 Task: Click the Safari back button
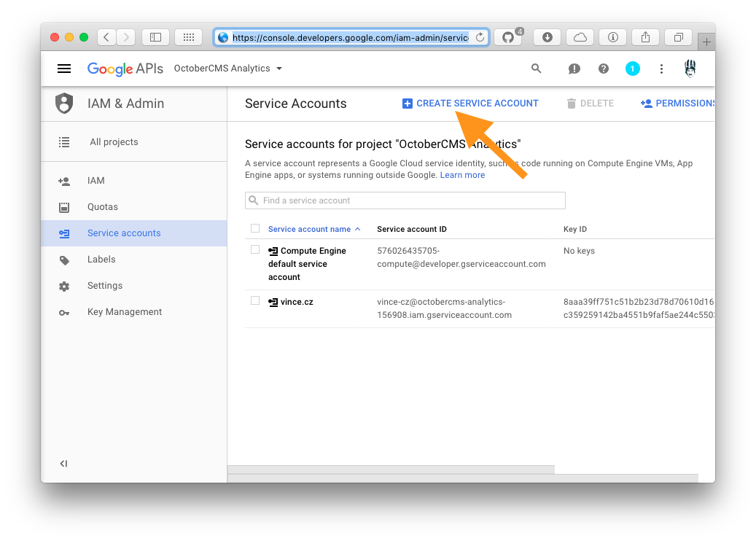(106, 37)
